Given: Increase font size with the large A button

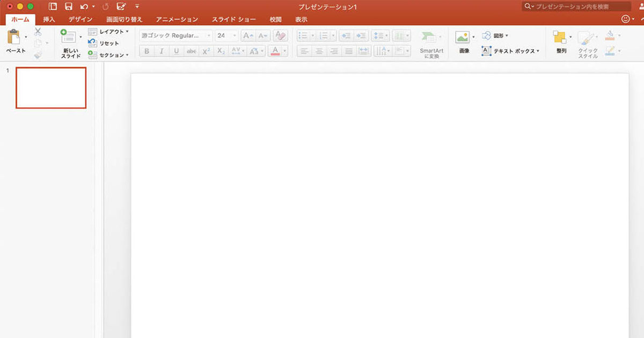Looking at the screenshot, I should 248,36.
